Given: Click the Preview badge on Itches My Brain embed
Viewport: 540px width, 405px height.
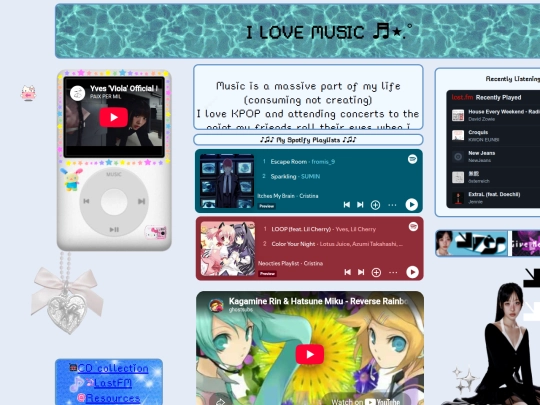Looking at the screenshot, I should coord(267,206).
